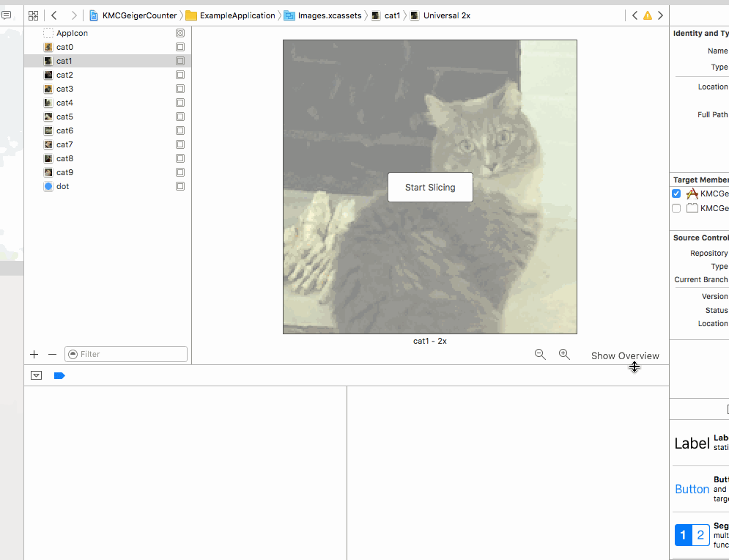
Task: Disable KMCGeigerCounter app target membership
Action: click(x=676, y=194)
